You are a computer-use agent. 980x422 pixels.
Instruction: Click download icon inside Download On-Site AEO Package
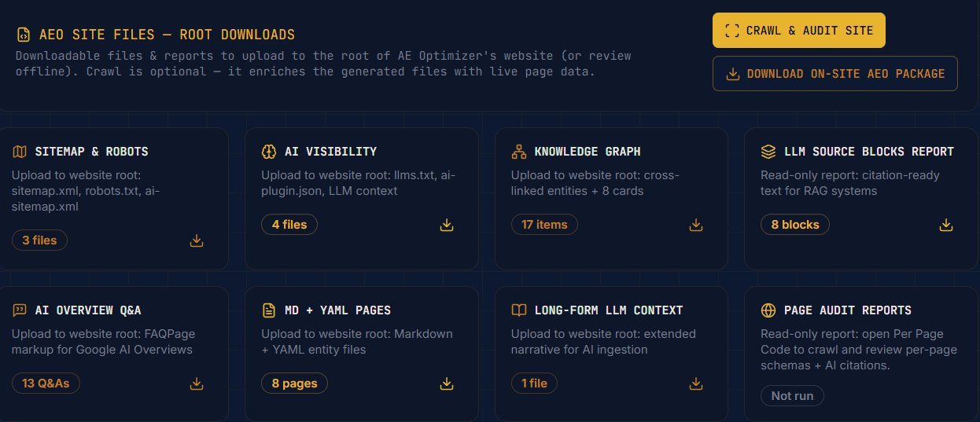732,74
